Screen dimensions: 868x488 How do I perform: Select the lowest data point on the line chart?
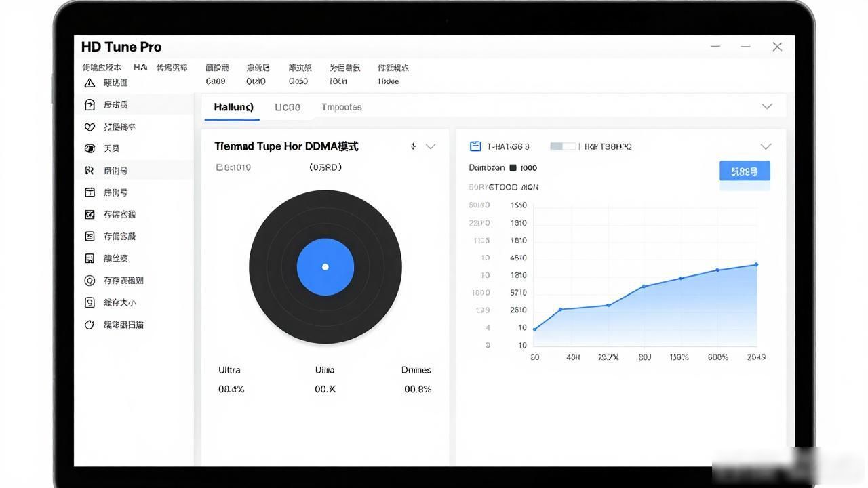pos(534,329)
